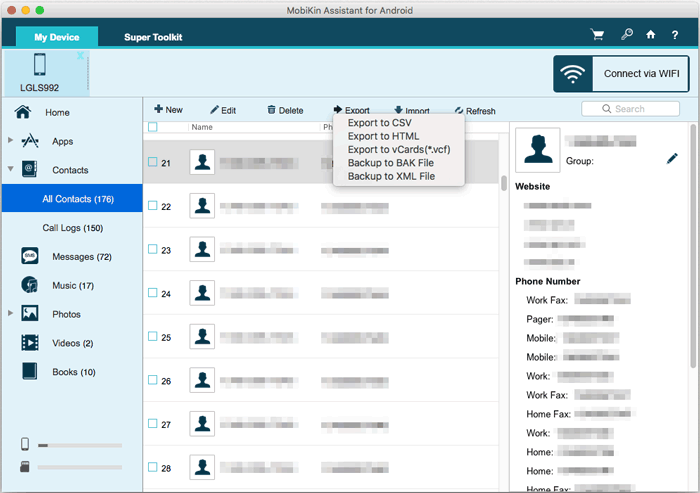Click the key register icon
This screenshot has width=700, height=493.
tap(627, 34)
